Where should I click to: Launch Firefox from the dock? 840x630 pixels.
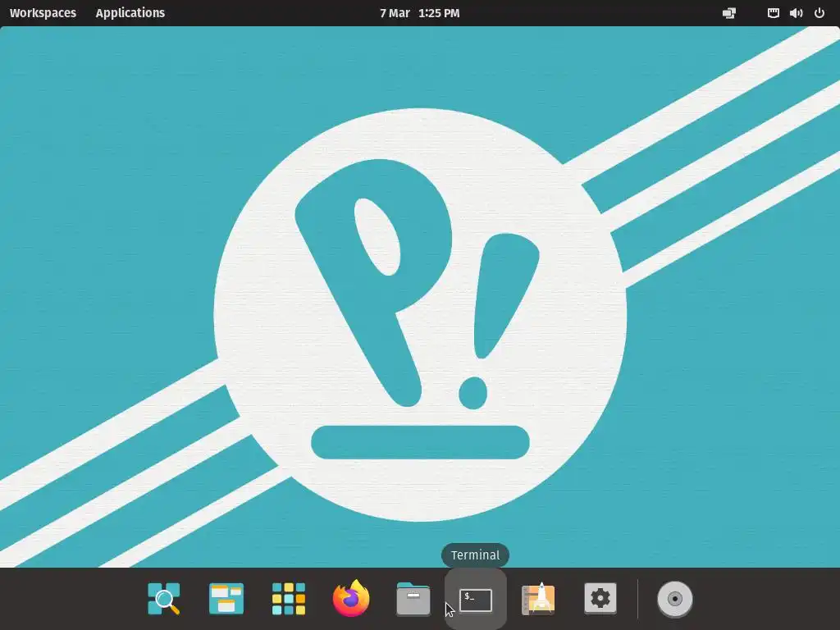tap(351, 598)
